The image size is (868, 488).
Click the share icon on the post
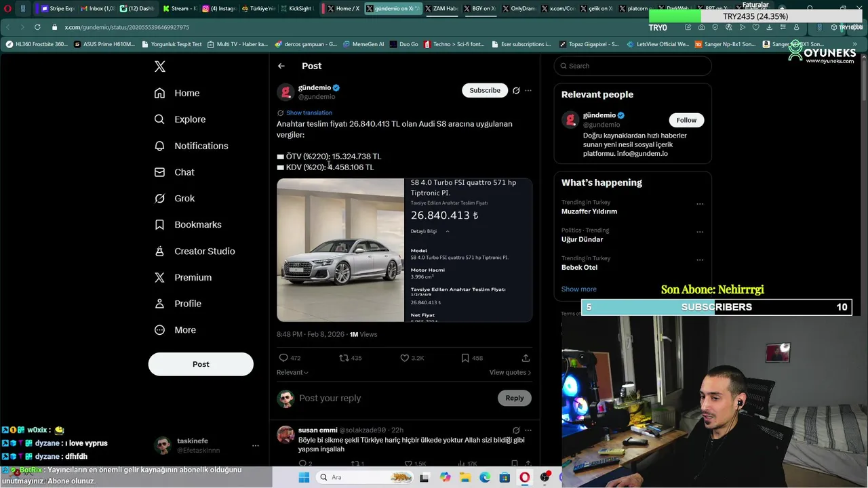click(526, 358)
